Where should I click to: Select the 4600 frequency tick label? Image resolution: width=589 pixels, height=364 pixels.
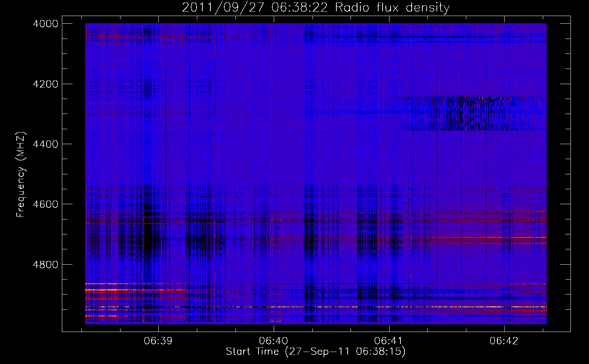pos(46,204)
